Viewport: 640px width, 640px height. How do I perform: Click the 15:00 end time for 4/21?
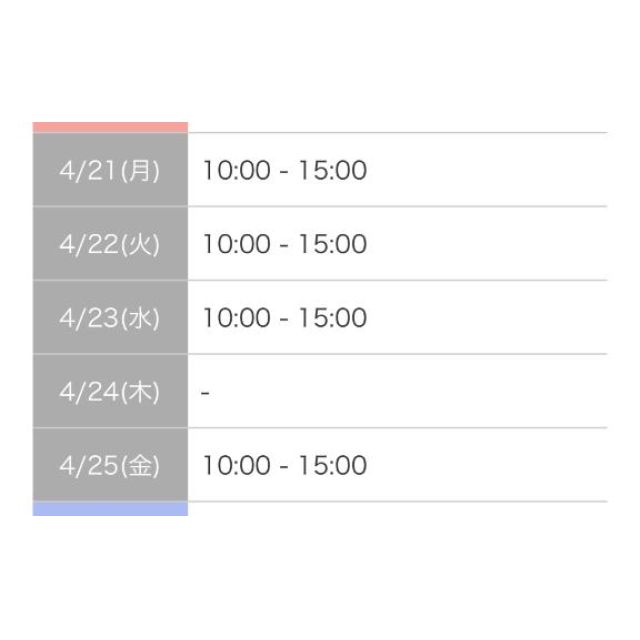[333, 170]
